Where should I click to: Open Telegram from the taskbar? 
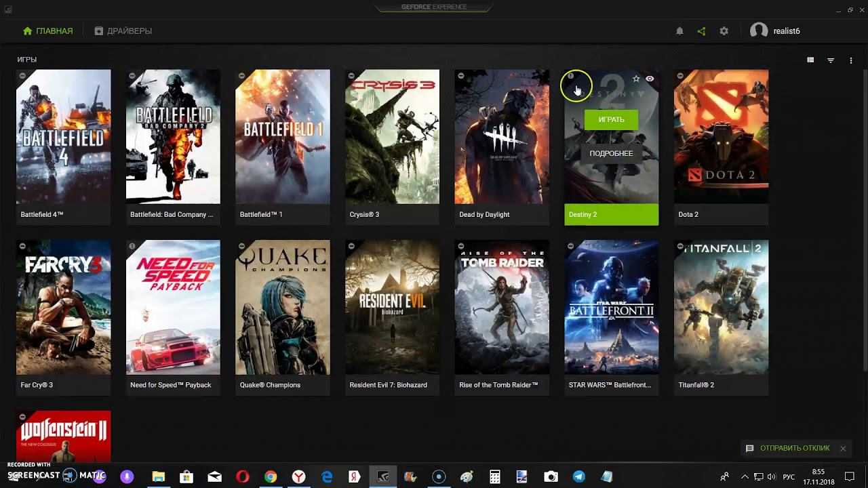pyautogui.click(x=578, y=477)
